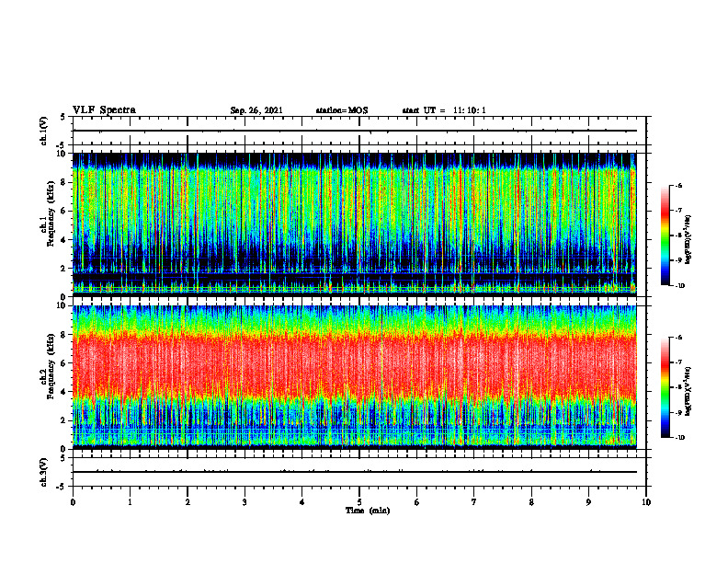Viewport: 728px width, 563px height.
Task: Click time axis tick label "1"
Action: (x=130, y=502)
